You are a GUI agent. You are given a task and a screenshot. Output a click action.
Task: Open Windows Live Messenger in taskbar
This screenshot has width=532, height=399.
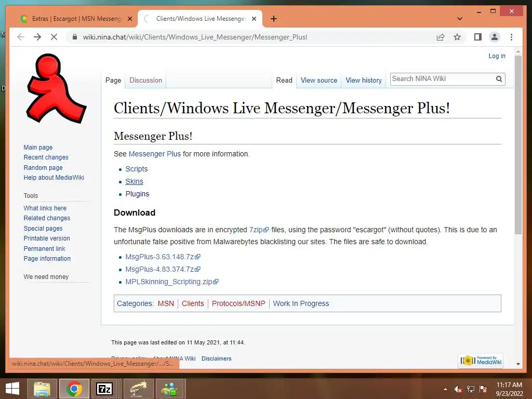[x=169, y=389]
